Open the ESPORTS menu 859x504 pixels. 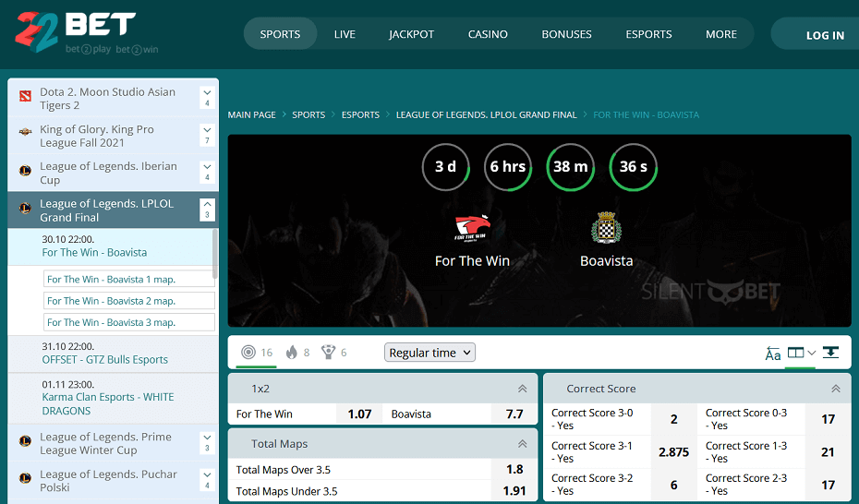[648, 34]
